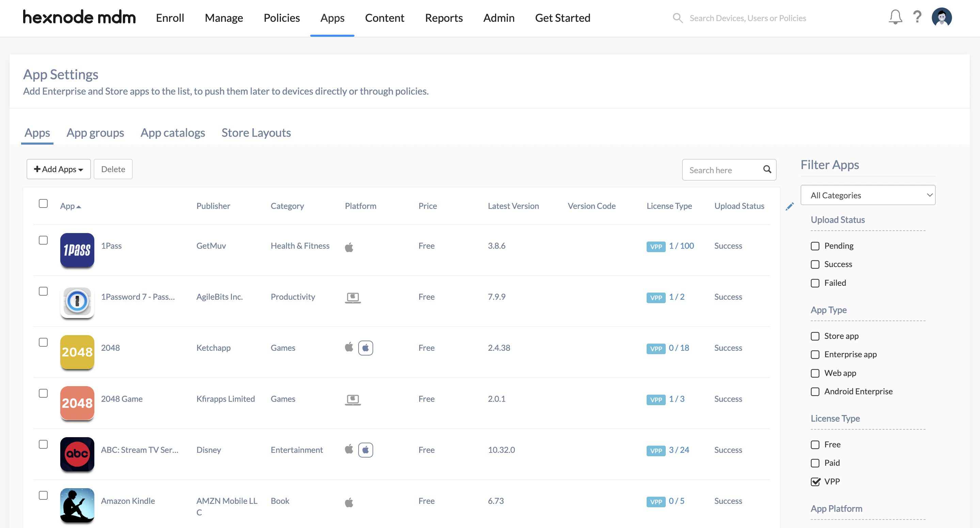Screen dimensions: 980x528
Task: Click the notification bell icon
Action: 895,18
